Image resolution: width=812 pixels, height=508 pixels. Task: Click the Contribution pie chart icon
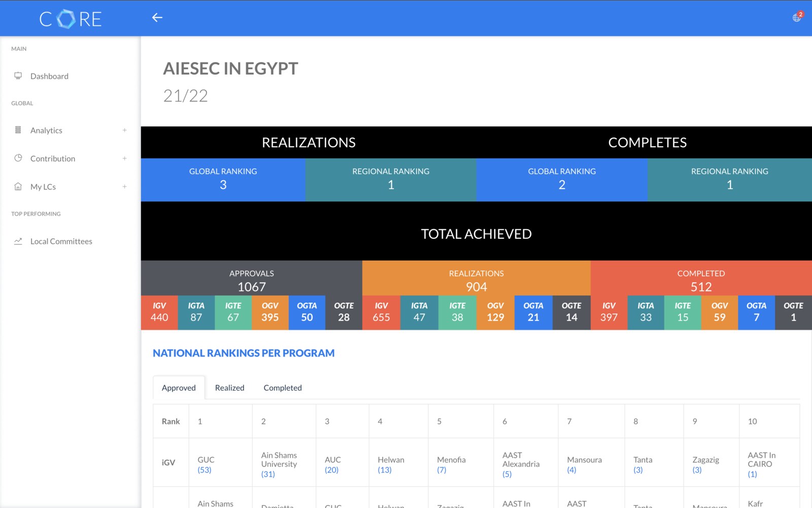[18, 158]
